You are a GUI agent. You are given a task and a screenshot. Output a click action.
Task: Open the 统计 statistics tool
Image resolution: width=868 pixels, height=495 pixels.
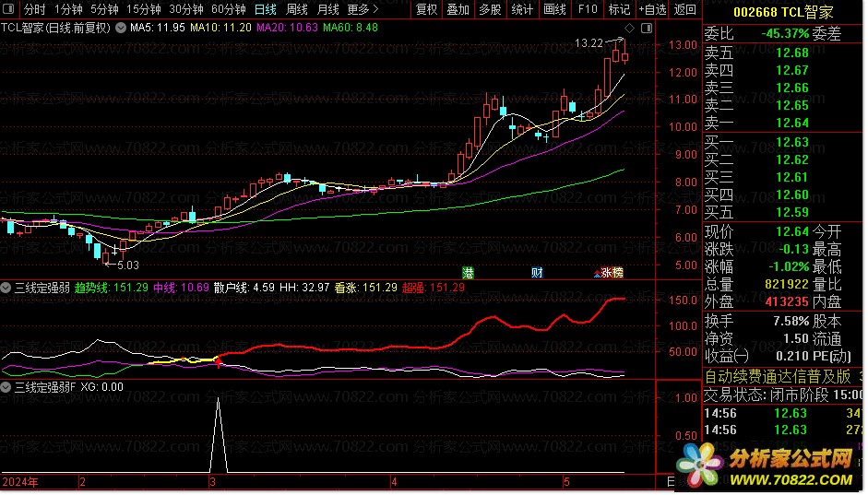coord(522,9)
